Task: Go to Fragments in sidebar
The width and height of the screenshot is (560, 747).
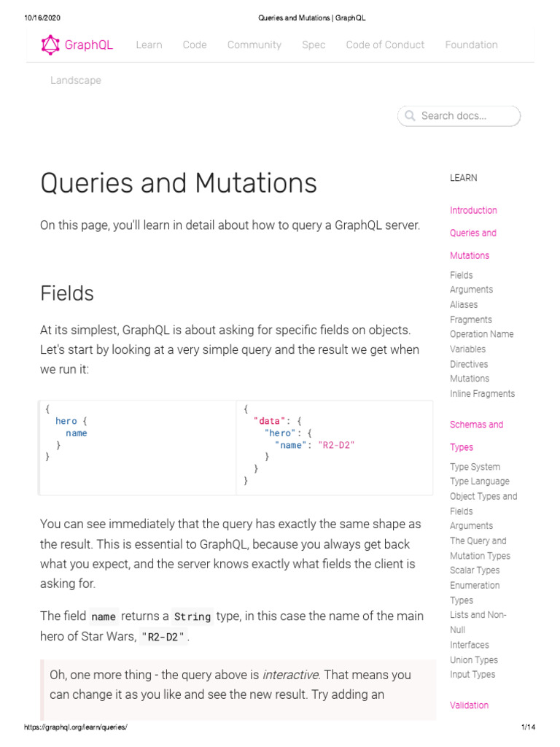Action: click(470, 320)
